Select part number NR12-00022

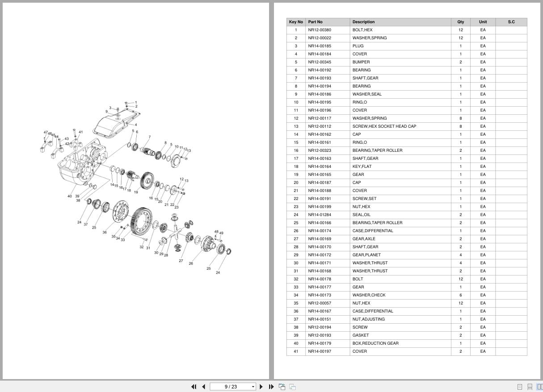tap(320, 38)
